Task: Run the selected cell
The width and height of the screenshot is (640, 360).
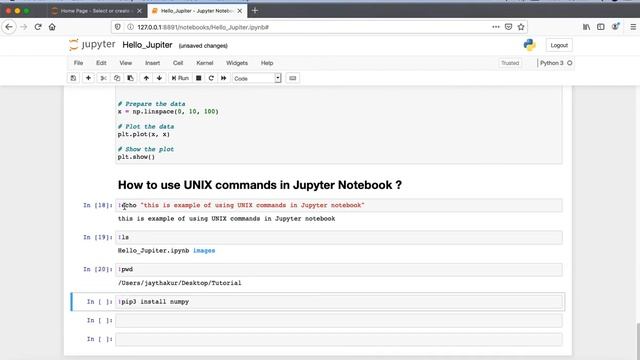Action: [180, 78]
